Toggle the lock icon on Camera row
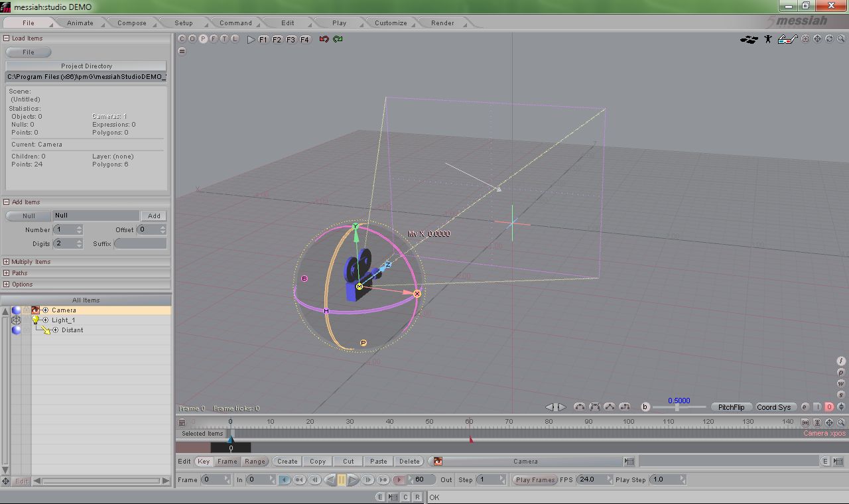Screen dimensions: 849x504 (27, 310)
